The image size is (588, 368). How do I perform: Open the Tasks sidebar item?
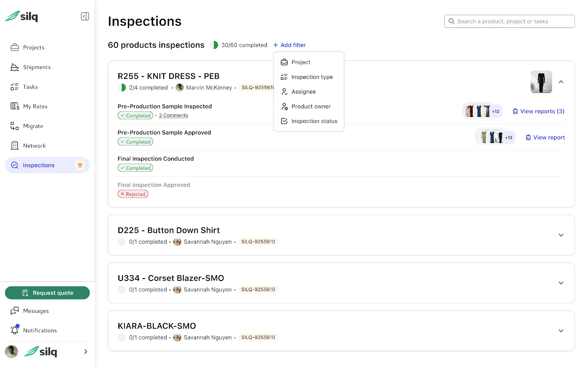[x=30, y=87]
